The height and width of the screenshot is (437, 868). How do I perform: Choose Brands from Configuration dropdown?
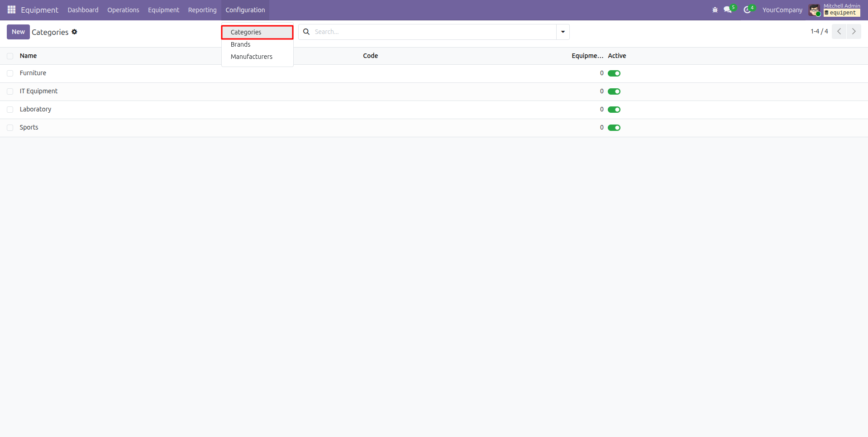coord(258,44)
